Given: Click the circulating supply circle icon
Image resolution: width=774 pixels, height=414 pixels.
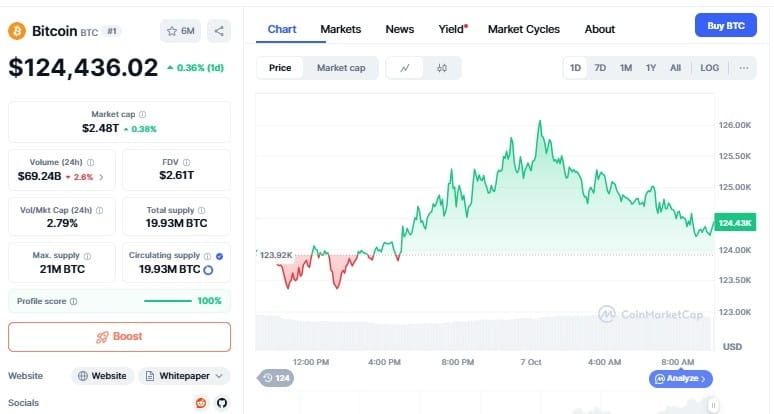Looking at the screenshot, I should (x=208, y=270).
